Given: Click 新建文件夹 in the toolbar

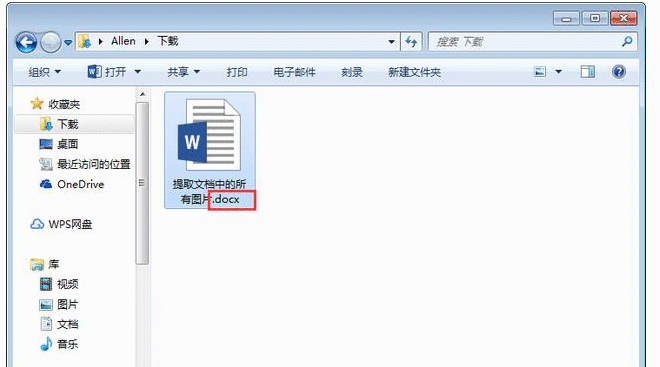Looking at the screenshot, I should (414, 72).
